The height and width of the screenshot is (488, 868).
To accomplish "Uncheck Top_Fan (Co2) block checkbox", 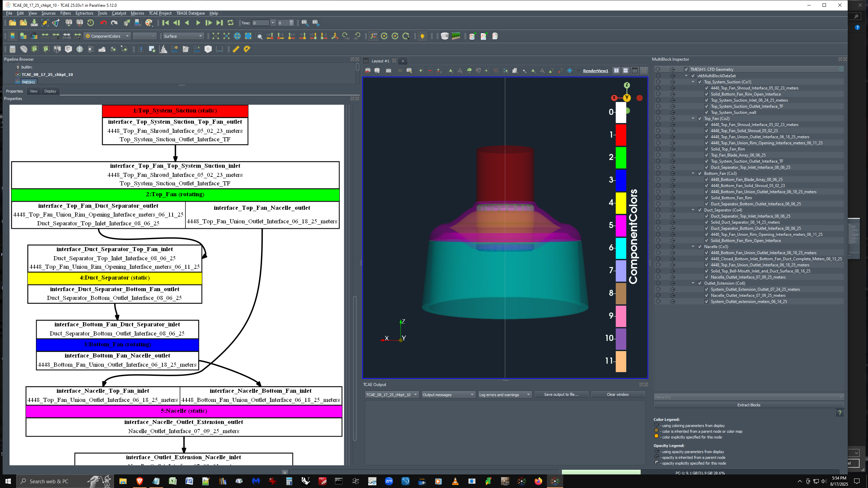I will 699,119.
